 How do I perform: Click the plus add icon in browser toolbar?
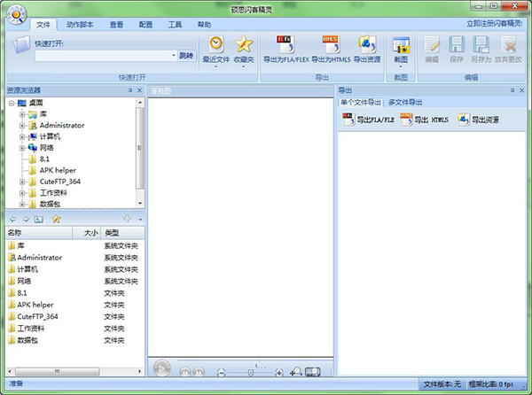click(127, 219)
